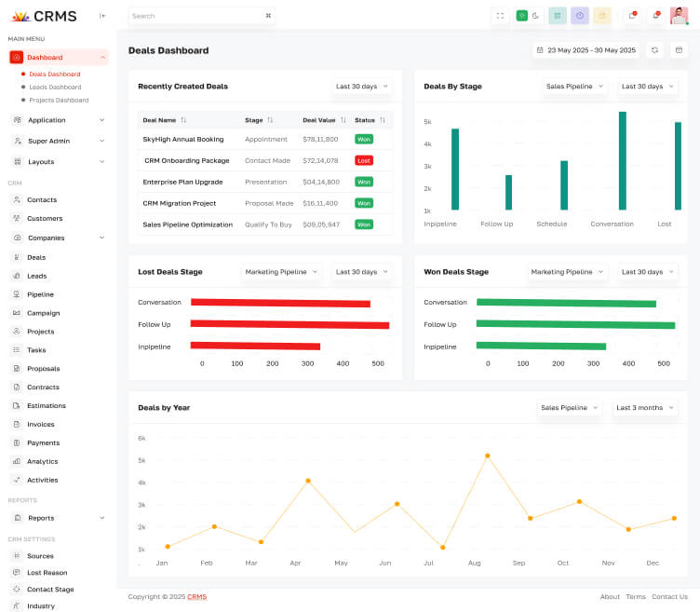Click the search input field
Viewport: 700px width, 612px height.
201,16
